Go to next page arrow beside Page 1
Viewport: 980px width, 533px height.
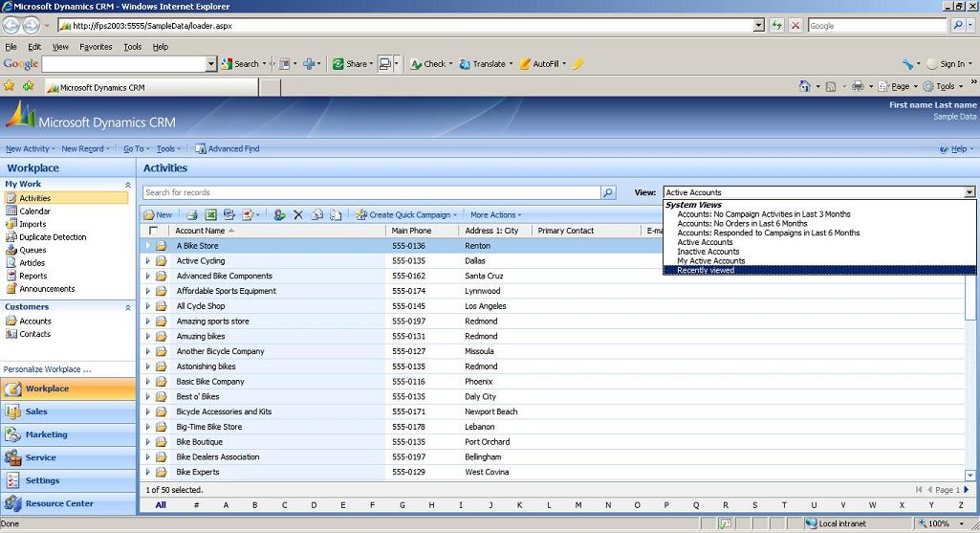click(x=967, y=490)
